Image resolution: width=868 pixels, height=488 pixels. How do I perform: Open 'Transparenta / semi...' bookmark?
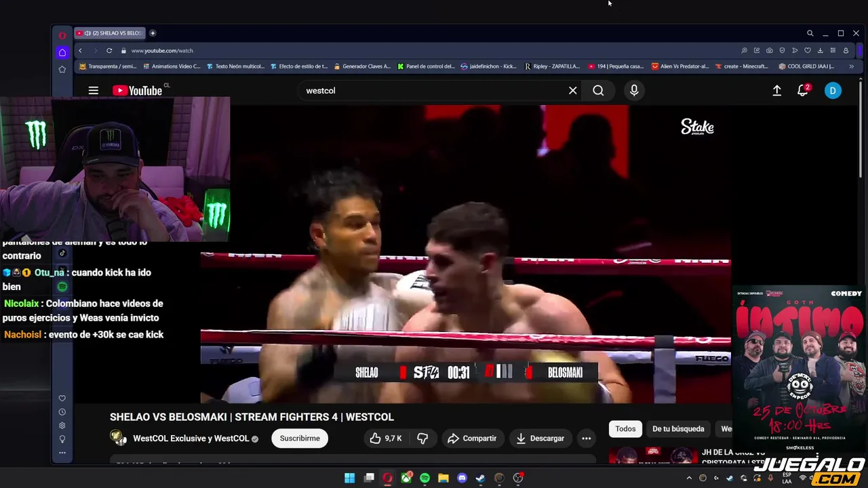pyautogui.click(x=108, y=66)
